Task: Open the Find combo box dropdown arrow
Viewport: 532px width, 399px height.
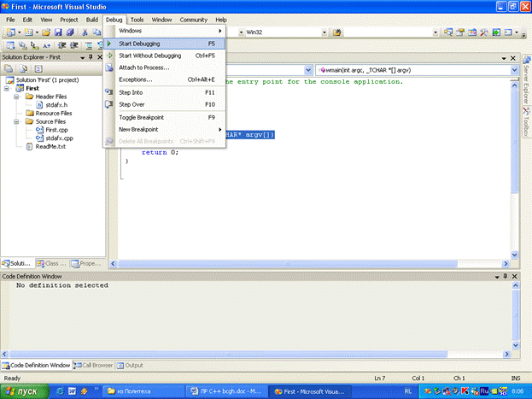Action: [436, 32]
